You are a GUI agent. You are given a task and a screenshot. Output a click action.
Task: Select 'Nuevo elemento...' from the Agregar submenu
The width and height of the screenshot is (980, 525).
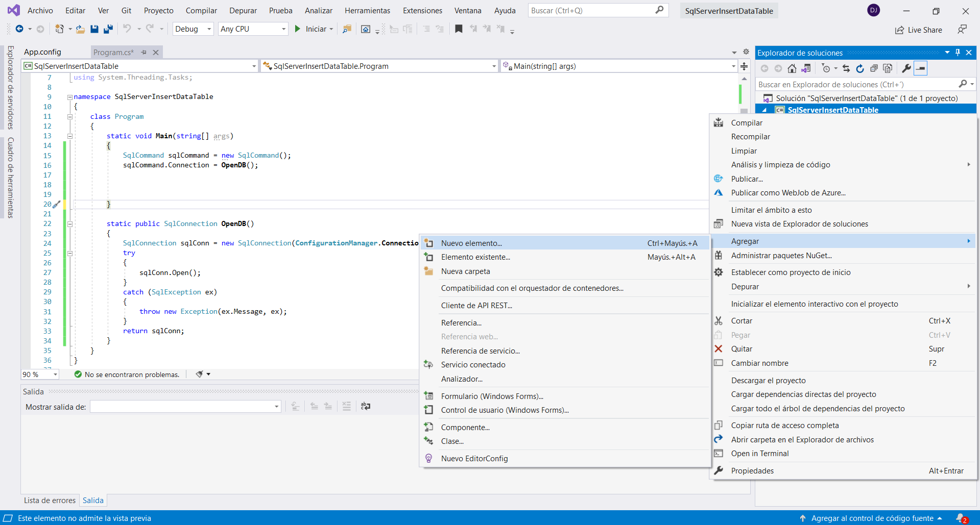click(471, 243)
